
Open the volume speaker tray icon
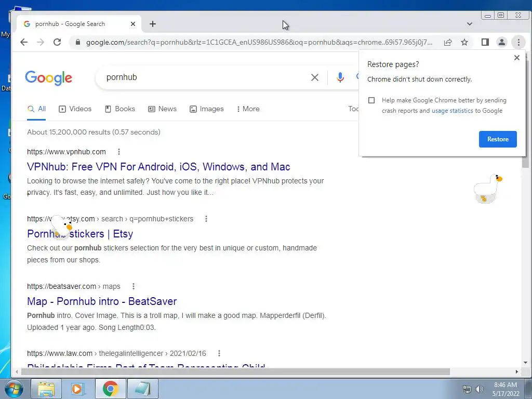pos(480,389)
